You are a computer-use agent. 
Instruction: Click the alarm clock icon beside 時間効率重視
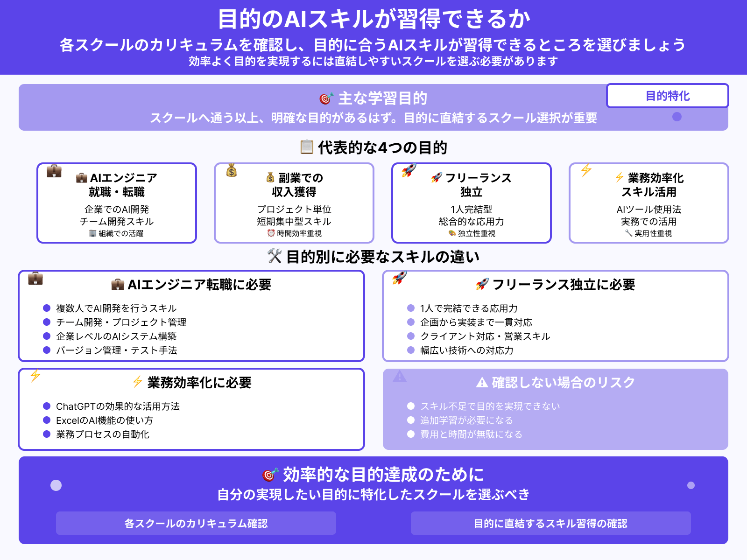pyautogui.click(x=271, y=233)
